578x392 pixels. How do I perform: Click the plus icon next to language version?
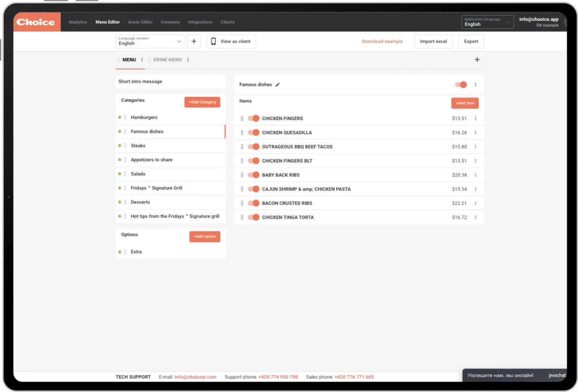point(194,41)
